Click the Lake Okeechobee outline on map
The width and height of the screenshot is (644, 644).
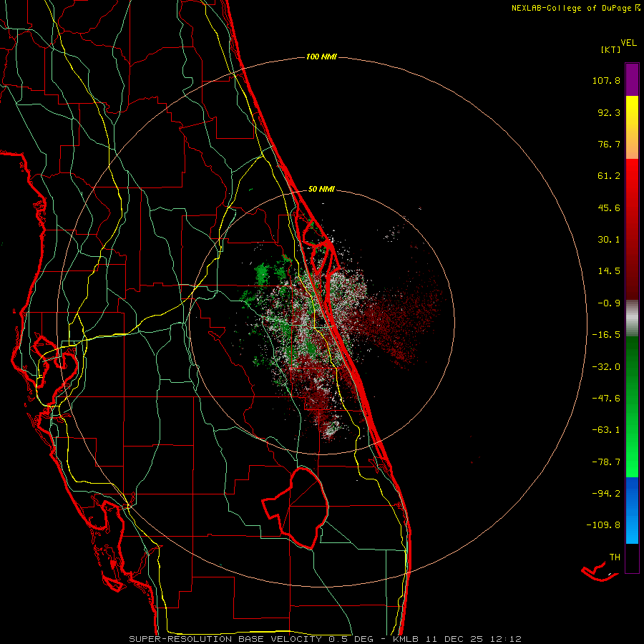296,507
